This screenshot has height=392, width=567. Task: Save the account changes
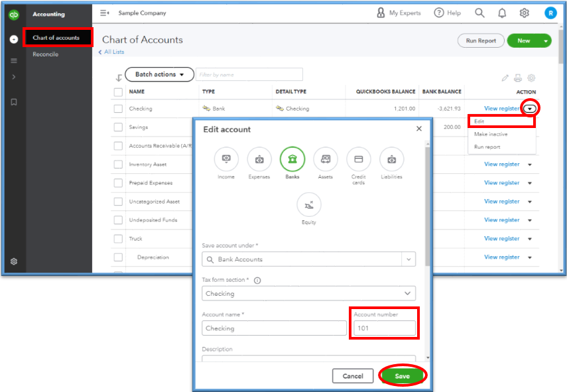402,376
